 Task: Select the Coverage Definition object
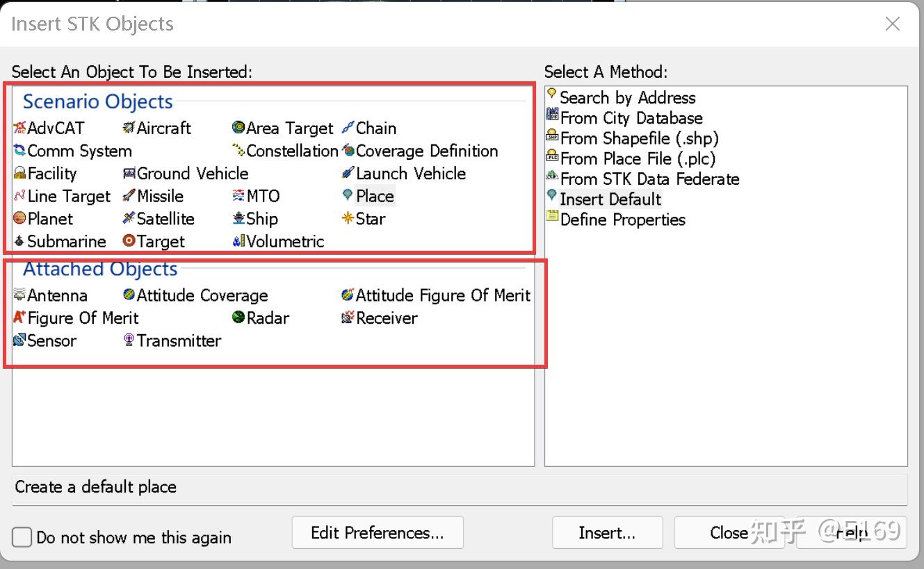click(x=426, y=151)
